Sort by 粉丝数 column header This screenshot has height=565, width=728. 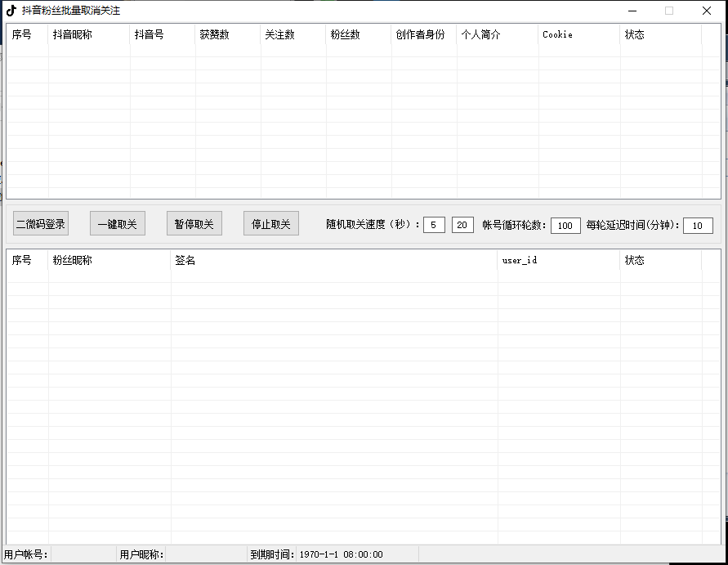click(x=359, y=34)
